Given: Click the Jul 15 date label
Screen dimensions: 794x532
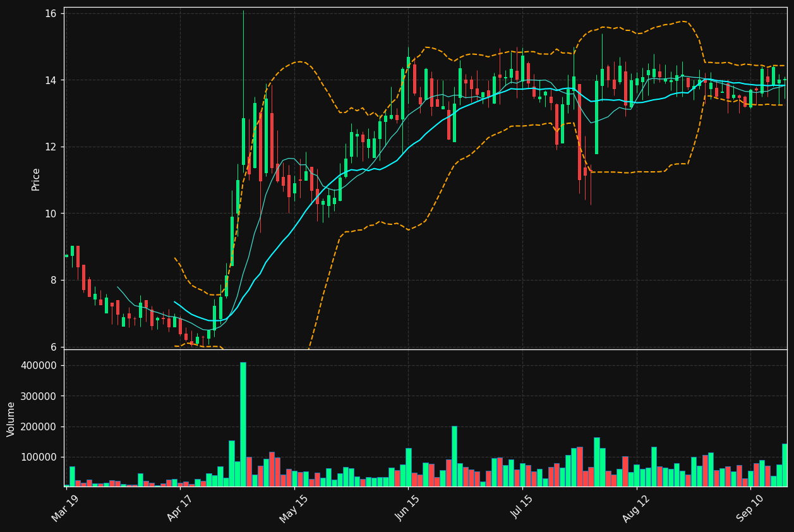Looking at the screenshot, I should pyautogui.click(x=522, y=507).
